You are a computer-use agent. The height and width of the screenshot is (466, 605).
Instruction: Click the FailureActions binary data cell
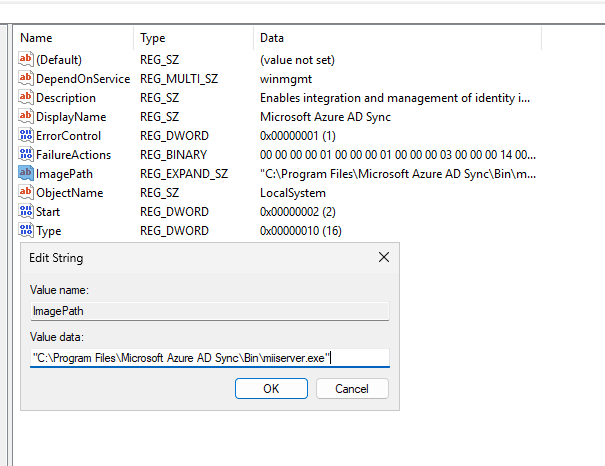coord(398,155)
